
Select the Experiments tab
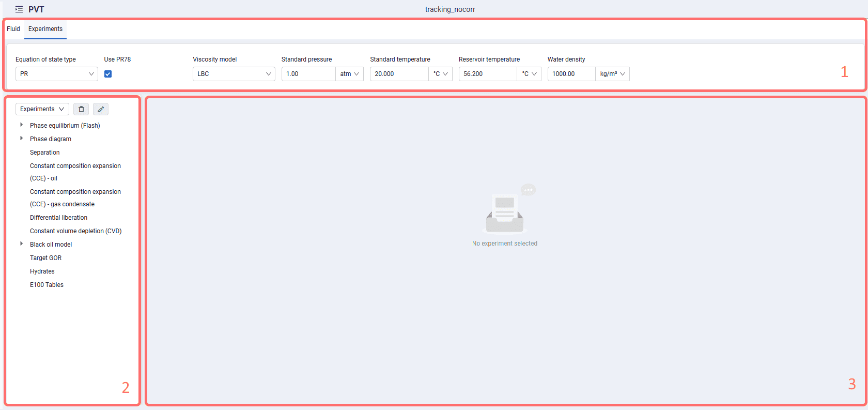point(45,29)
